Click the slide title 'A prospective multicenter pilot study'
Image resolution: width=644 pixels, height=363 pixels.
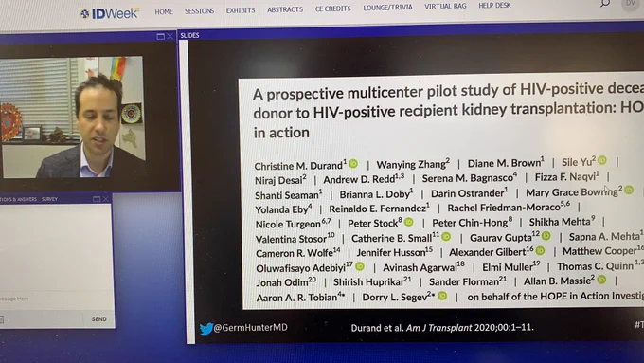tap(448, 111)
